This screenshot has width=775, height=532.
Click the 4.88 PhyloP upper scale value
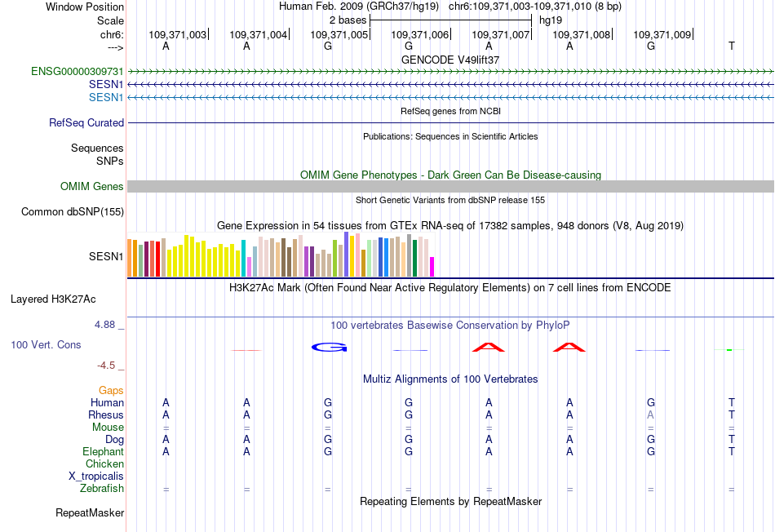tap(104, 325)
